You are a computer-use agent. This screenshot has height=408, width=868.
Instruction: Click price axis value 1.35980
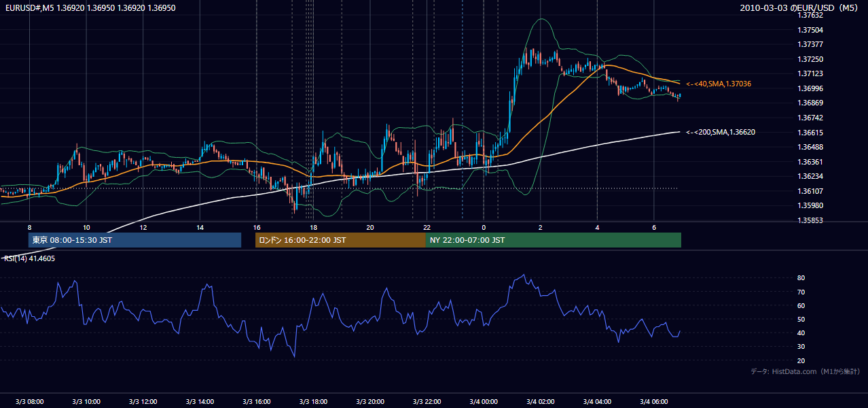(x=810, y=205)
